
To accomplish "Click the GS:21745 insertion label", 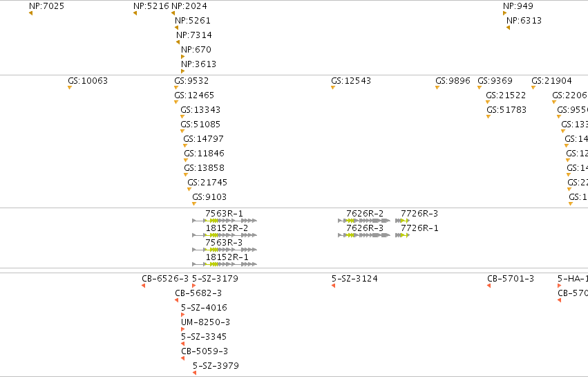I will [207, 183].
